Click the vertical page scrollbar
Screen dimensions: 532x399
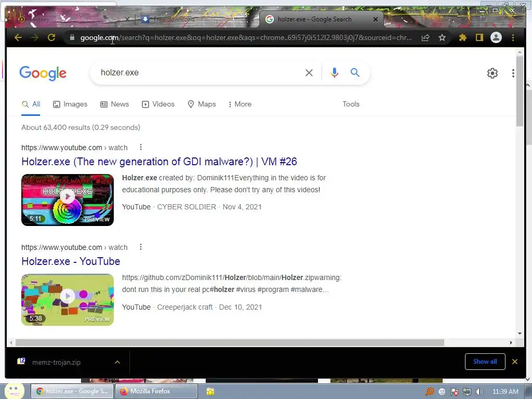[520, 91]
